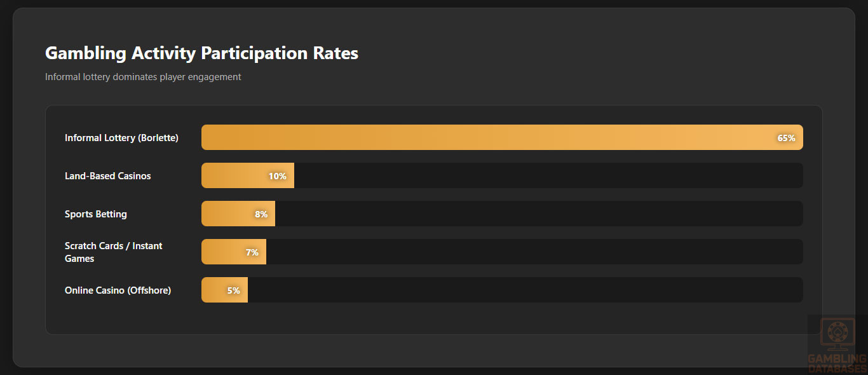Click the 7% value on Scratch Cards bar
The width and height of the screenshot is (868, 375).
pos(252,252)
